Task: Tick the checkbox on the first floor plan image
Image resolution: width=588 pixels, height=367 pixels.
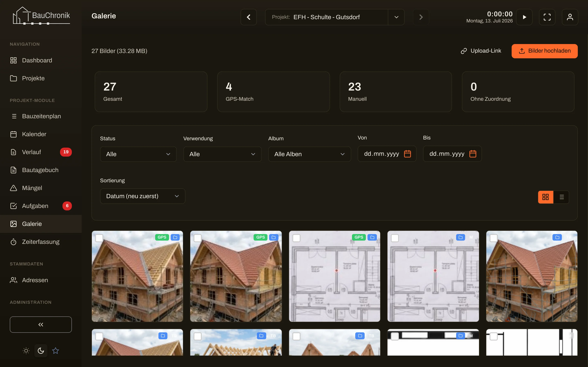Action: (x=296, y=238)
